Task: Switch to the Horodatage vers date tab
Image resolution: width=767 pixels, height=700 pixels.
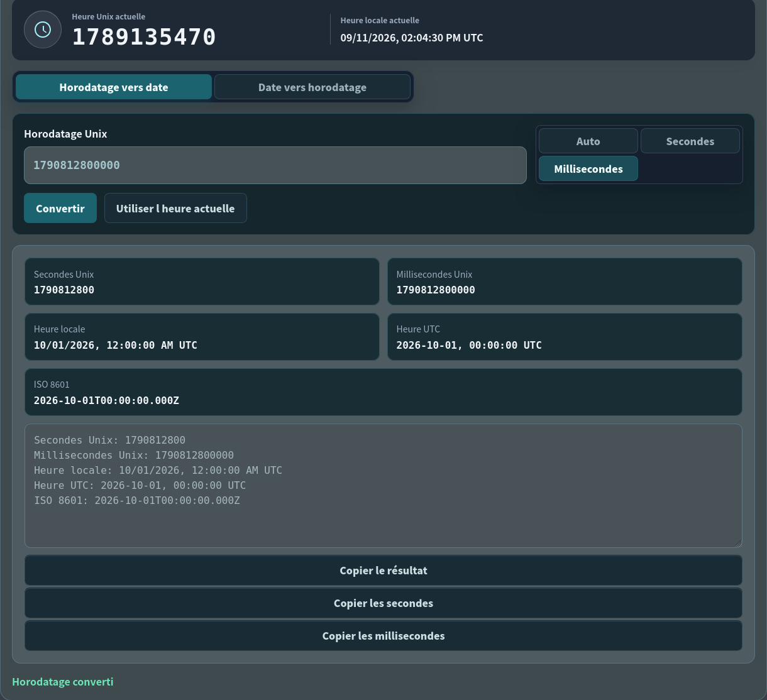Action: pyautogui.click(x=114, y=87)
